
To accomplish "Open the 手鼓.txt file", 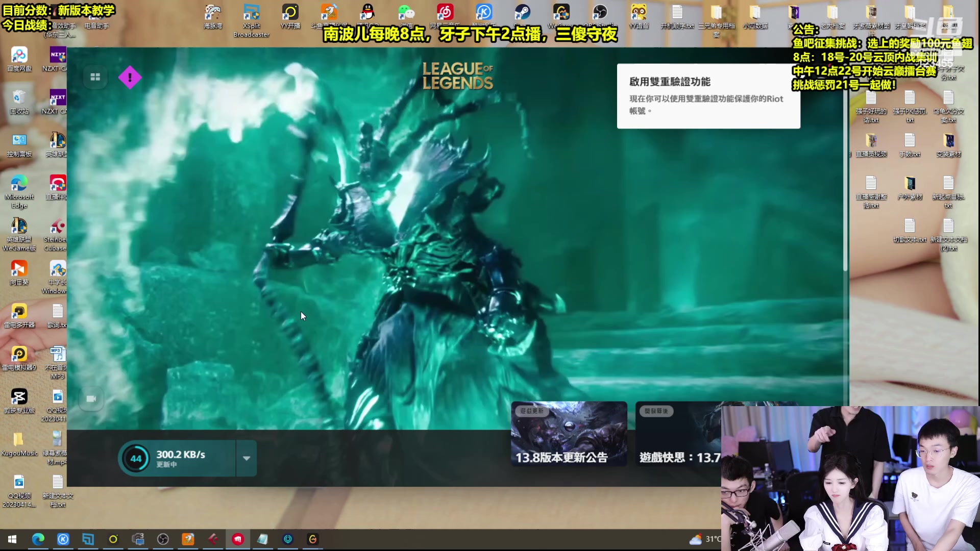I will click(x=910, y=145).
